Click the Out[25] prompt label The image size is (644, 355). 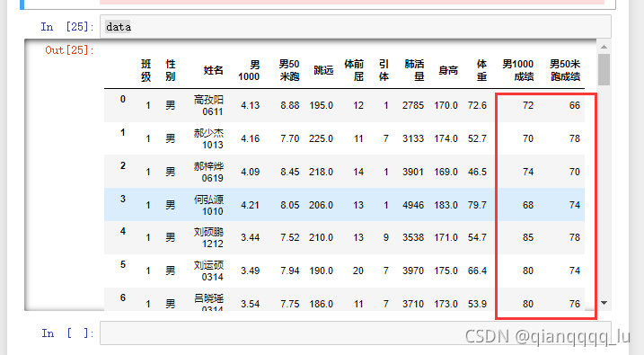point(70,50)
